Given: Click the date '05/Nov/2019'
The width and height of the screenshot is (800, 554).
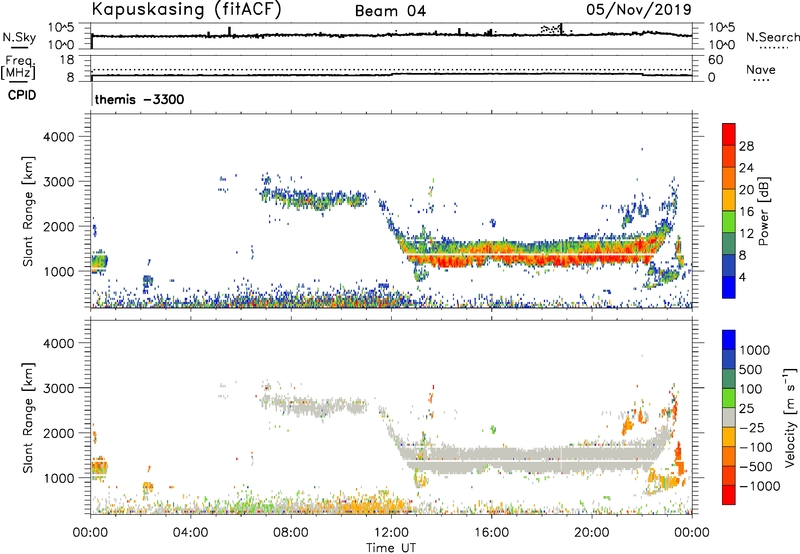Looking at the screenshot, I should 639,9.
